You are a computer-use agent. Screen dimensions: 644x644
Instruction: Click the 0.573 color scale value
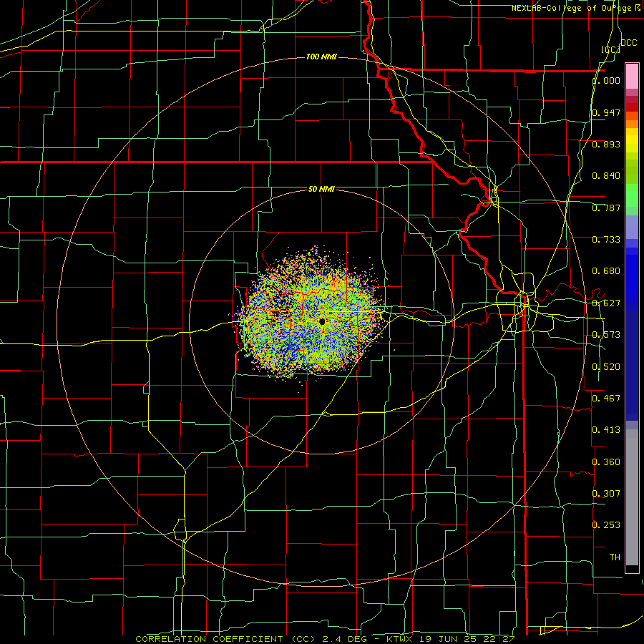pyautogui.click(x=606, y=335)
